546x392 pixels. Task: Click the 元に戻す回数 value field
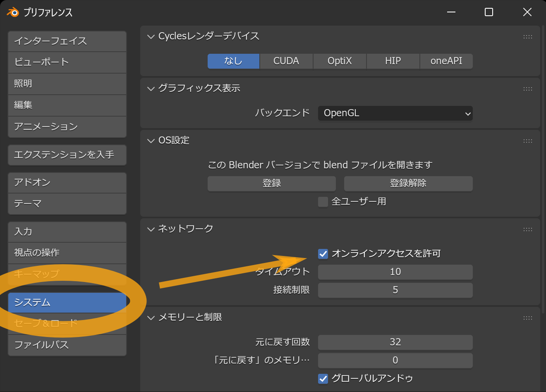click(395, 342)
